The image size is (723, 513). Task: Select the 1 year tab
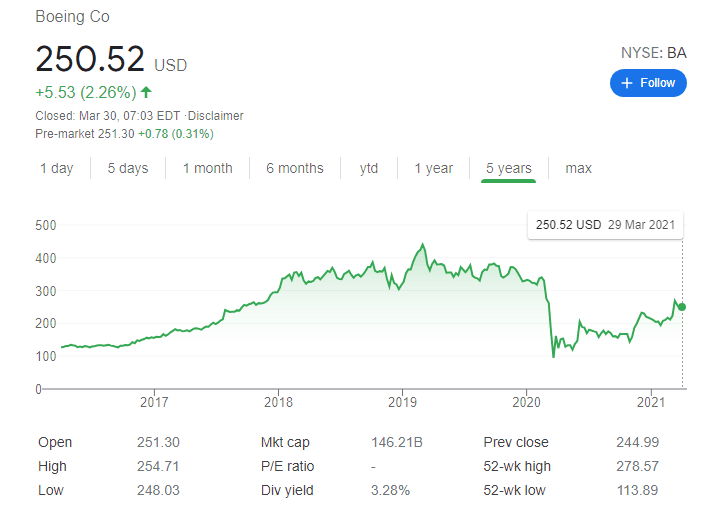coord(433,168)
